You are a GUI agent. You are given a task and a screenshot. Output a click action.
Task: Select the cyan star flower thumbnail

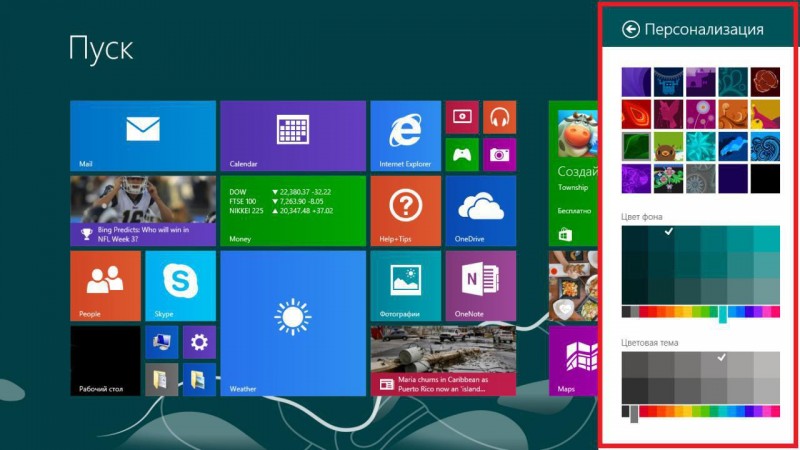(701, 146)
